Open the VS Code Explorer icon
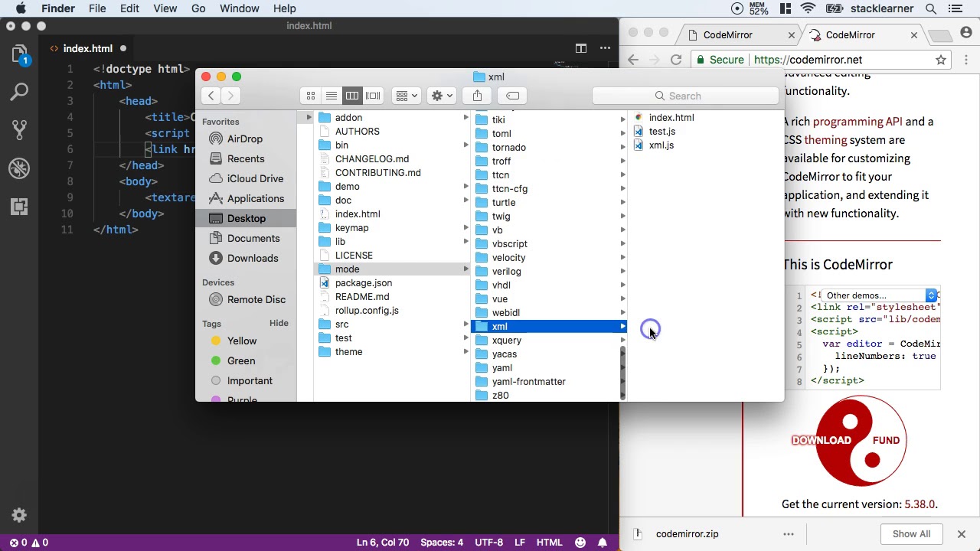The width and height of the screenshot is (980, 551). point(20,54)
